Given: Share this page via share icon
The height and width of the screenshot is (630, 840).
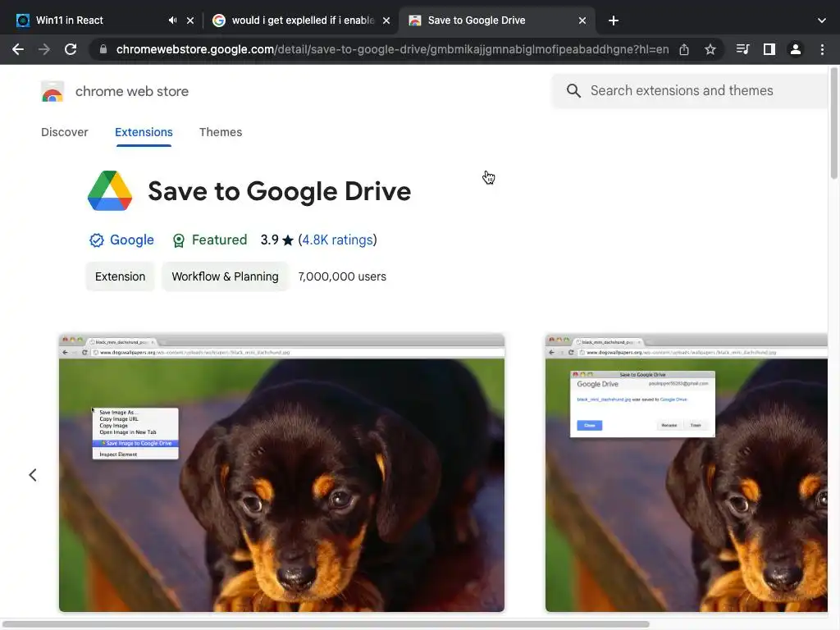Looking at the screenshot, I should tap(683, 49).
